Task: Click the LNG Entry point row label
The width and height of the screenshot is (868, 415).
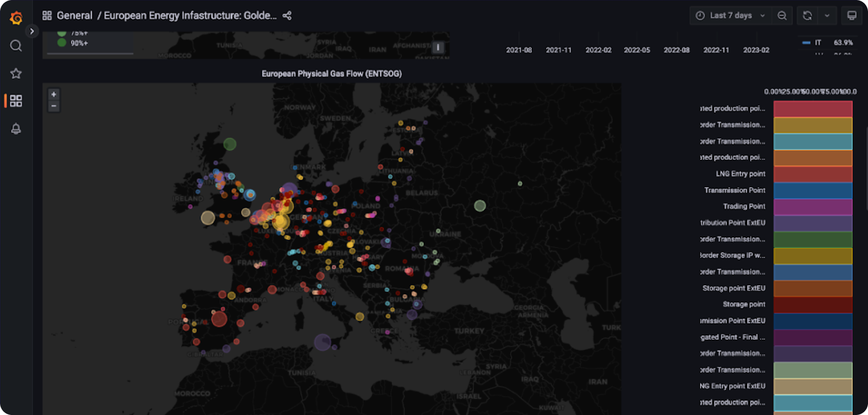Action: pyautogui.click(x=741, y=174)
